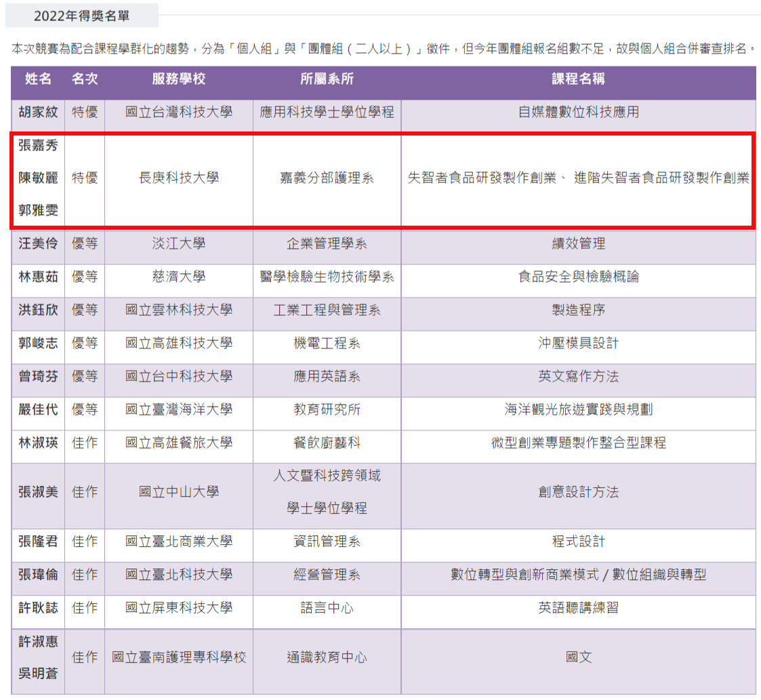Click 國立臺南護理專科學校 in last row
The image size is (761, 700).
pos(179,657)
